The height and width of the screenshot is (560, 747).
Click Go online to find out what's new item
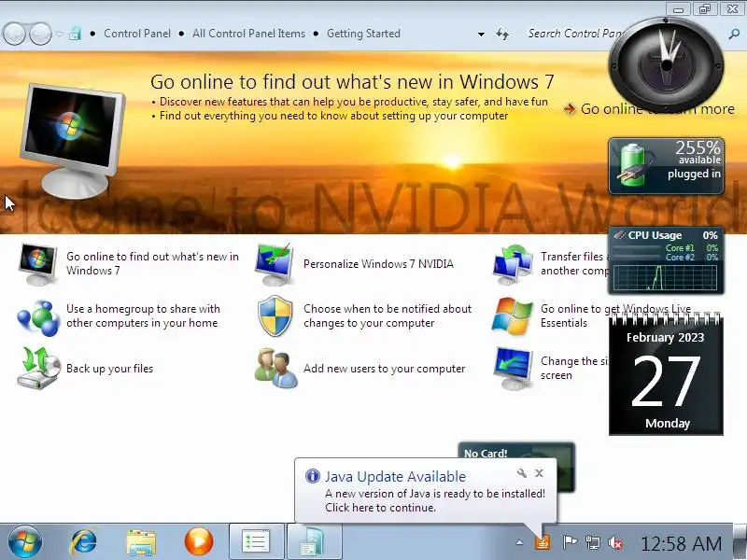[152, 263]
